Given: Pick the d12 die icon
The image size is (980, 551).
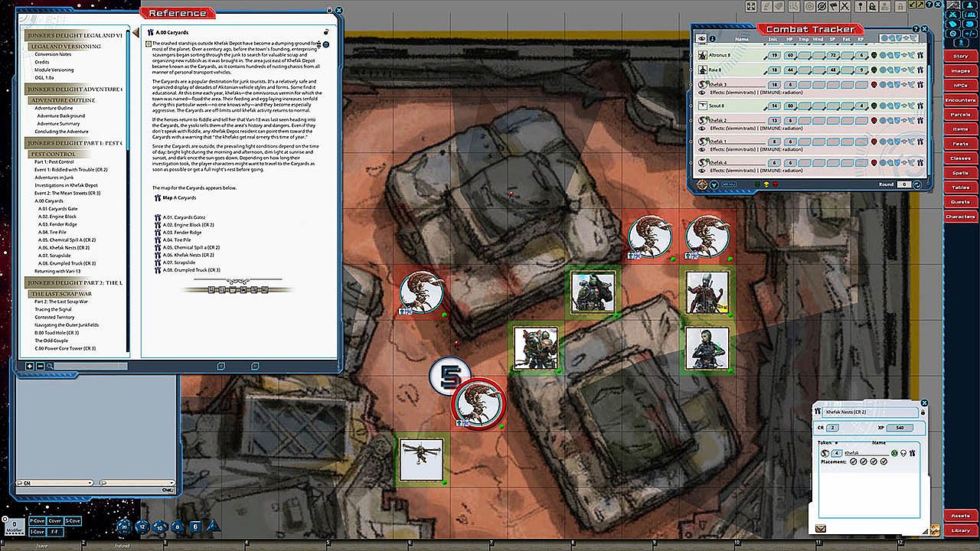Looking at the screenshot, I should click(x=142, y=526).
